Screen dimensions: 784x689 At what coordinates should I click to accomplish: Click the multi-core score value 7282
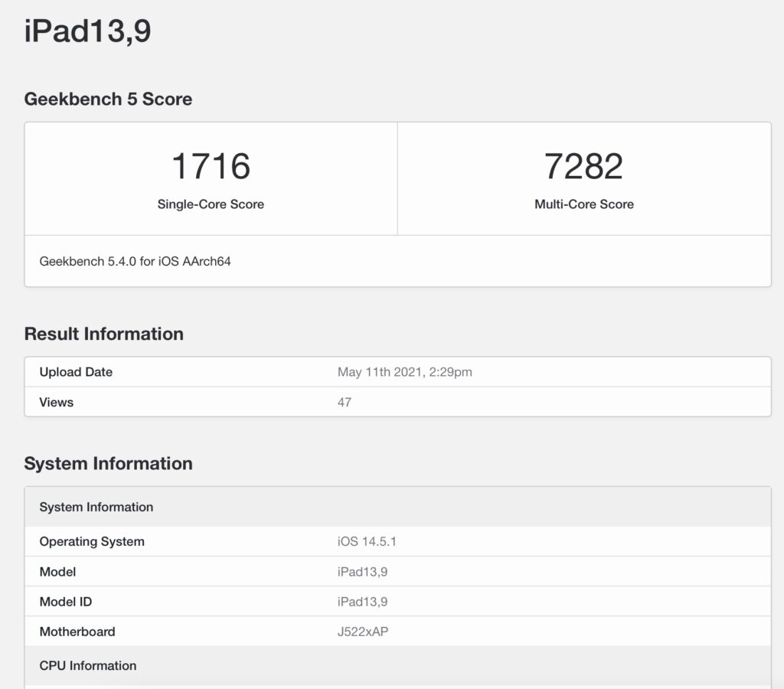[x=583, y=166]
